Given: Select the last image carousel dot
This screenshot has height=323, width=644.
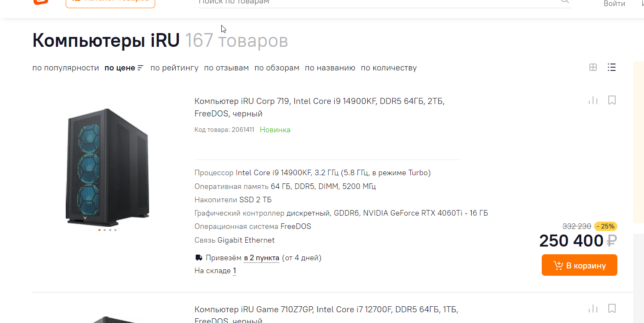Looking at the screenshot, I should click(x=115, y=230).
